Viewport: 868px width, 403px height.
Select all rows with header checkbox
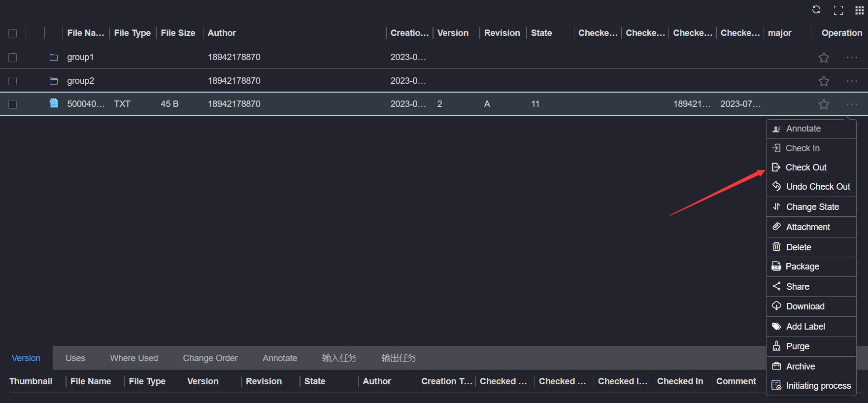point(13,33)
